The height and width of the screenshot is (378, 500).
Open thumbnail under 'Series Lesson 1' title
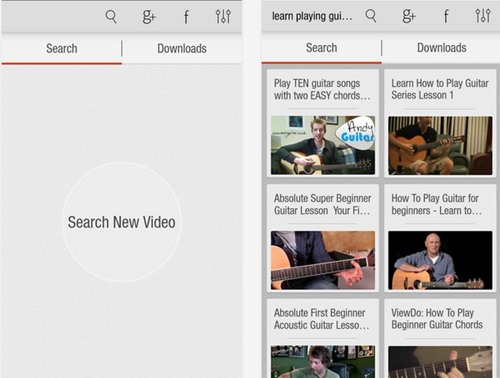point(440,145)
